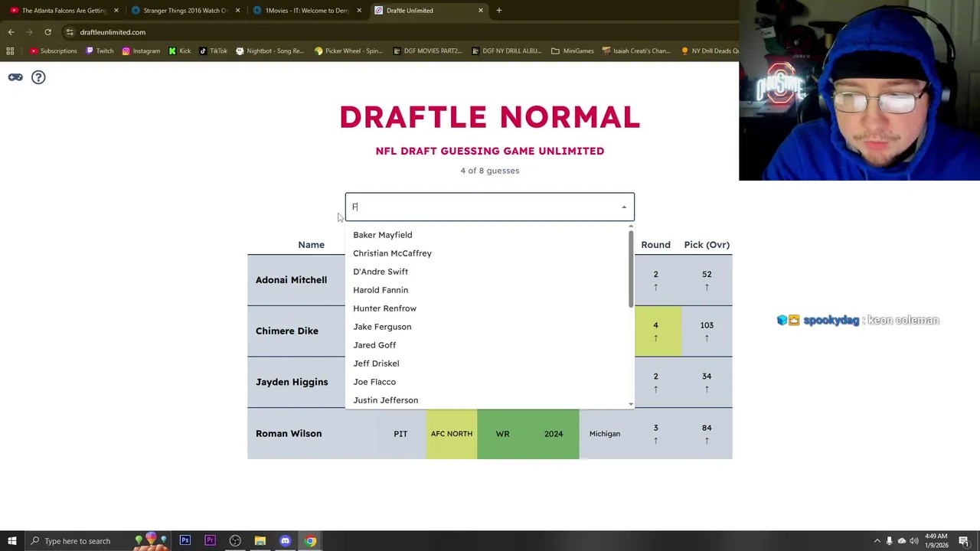
Task: Open the DGF NY DRILL ALBUM bookmark
Action: (x=506, y=51)
